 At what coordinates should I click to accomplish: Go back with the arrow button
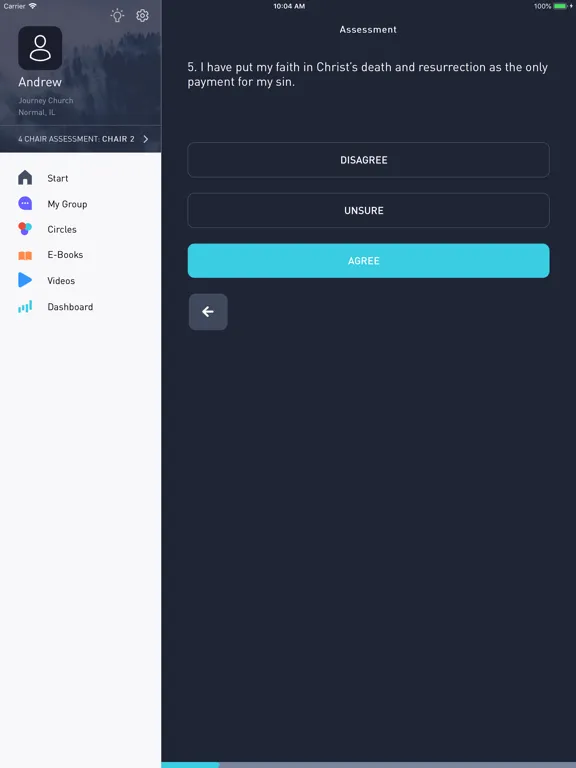point(208,312)
